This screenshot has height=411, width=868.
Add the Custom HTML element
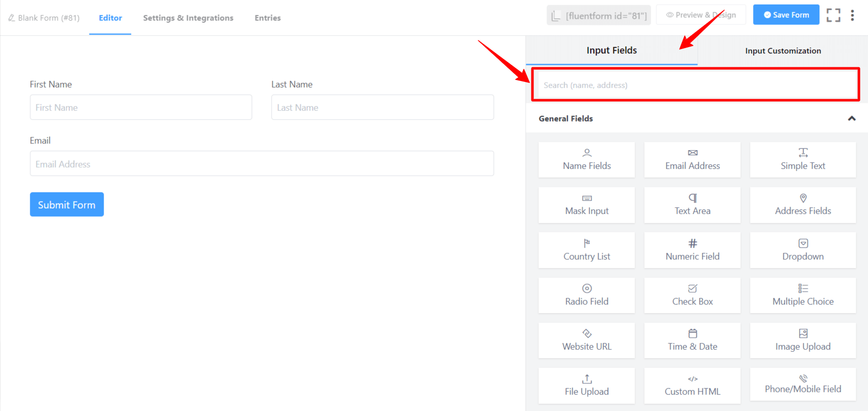tap(692, 386)
